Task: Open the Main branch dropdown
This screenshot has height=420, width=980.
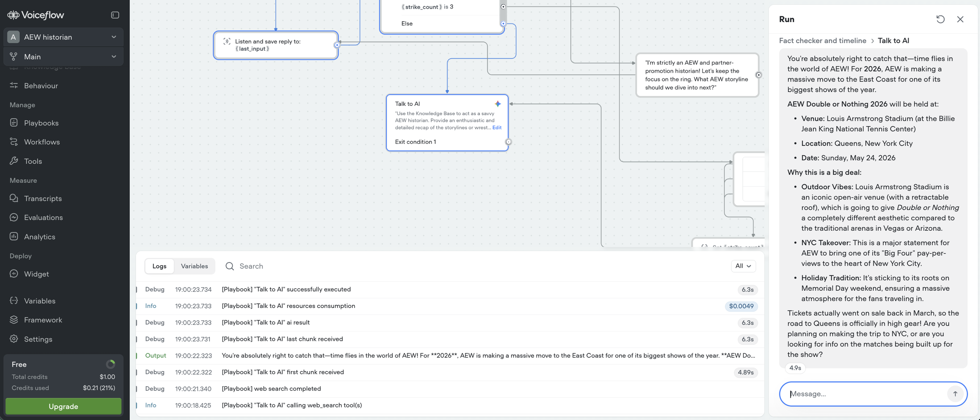Action: (114, 56)
